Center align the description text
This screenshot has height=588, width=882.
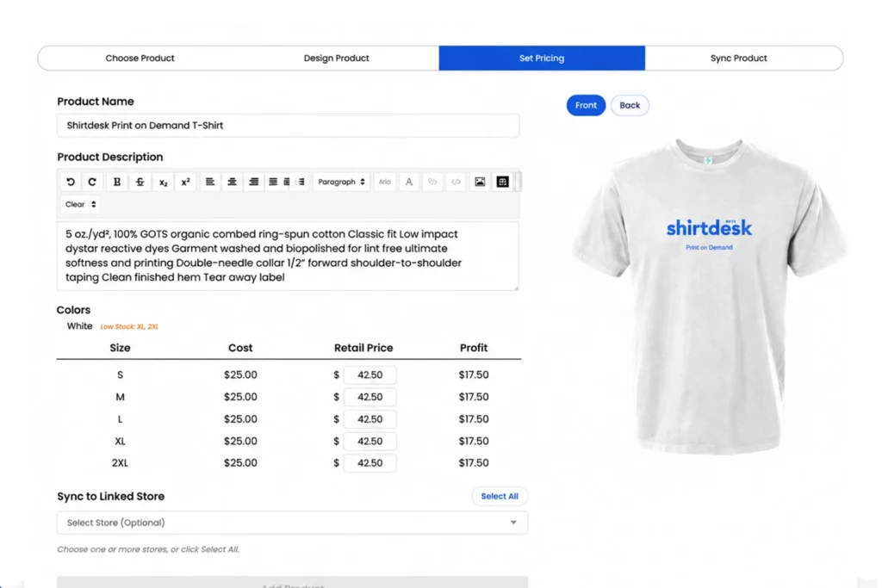[232, 182]
